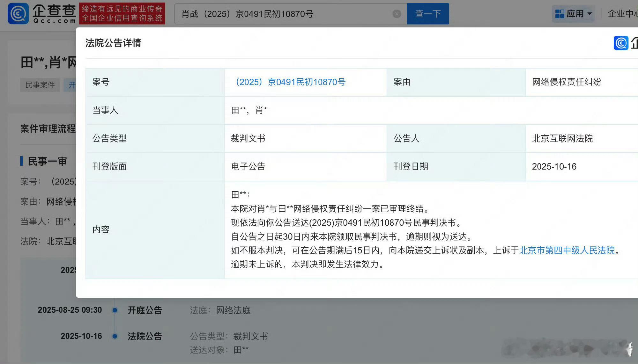Click the 法院公告 timeline entry label
Image resolution: width=638 pixels, height=364 pixels.
145,336
